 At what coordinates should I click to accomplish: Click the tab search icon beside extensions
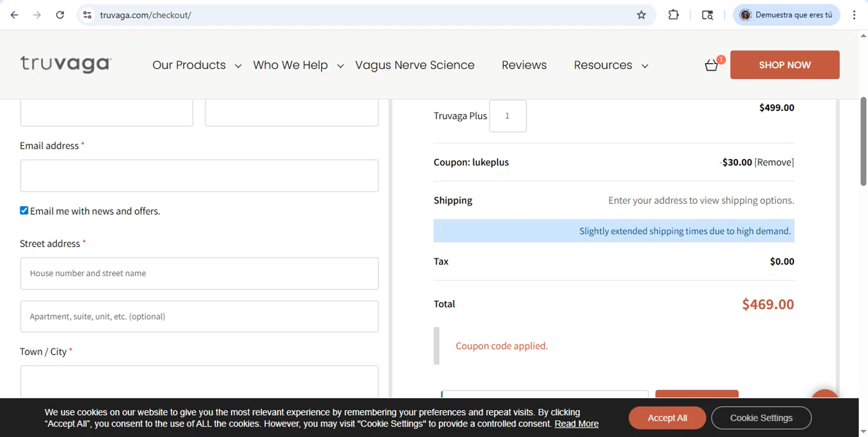[x=707, y=15]
